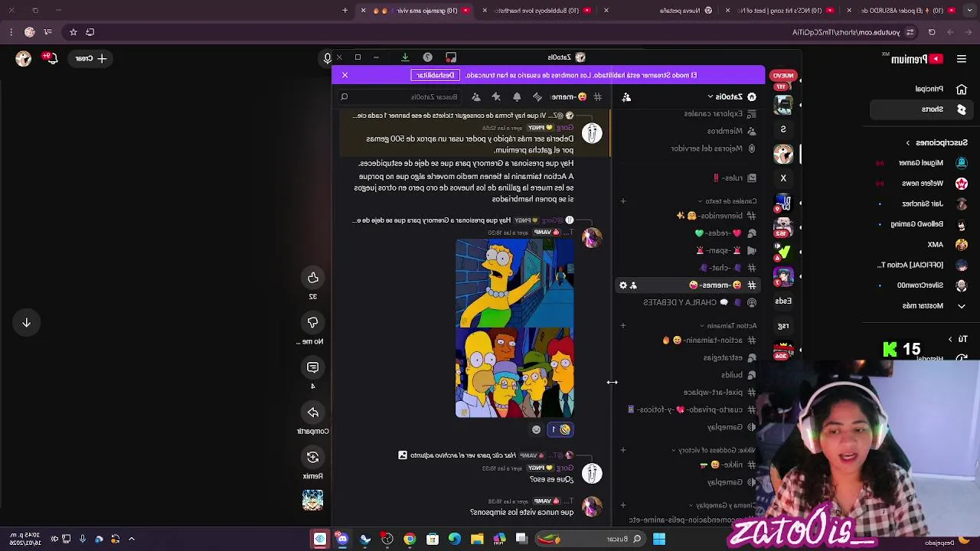The height and width of the screenshot is (551, 980).
Task: Expand the Suscripciones section chevron
Action: 908,143
